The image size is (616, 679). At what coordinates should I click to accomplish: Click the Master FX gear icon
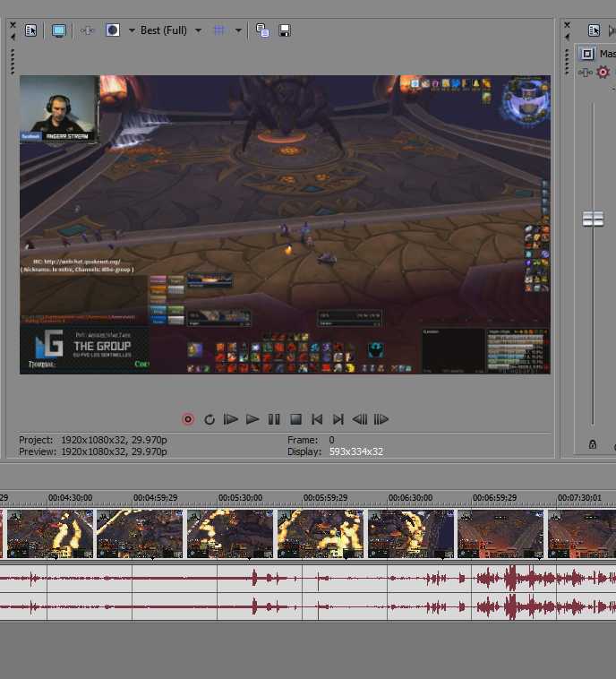pyautogui.click(x=603, y=73)
